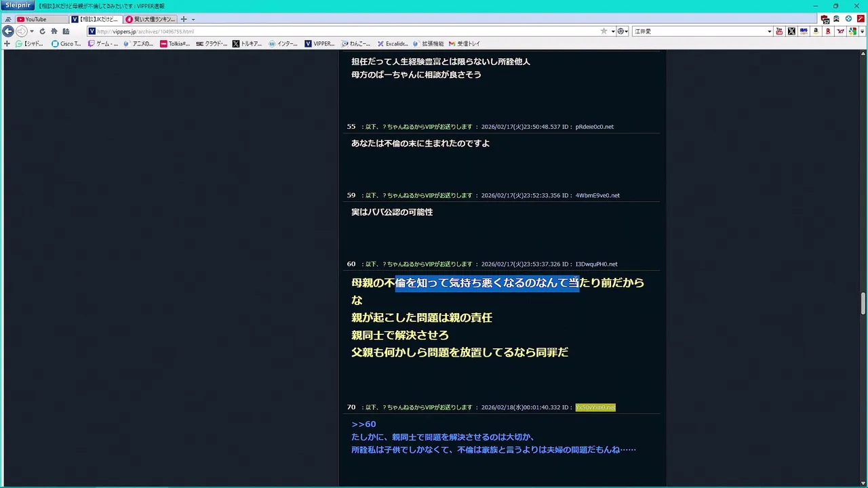The image size is (868, 488).
Task: Click the text あなたは不倫の末に生まれたのですよ
Action: click(420, 144)
